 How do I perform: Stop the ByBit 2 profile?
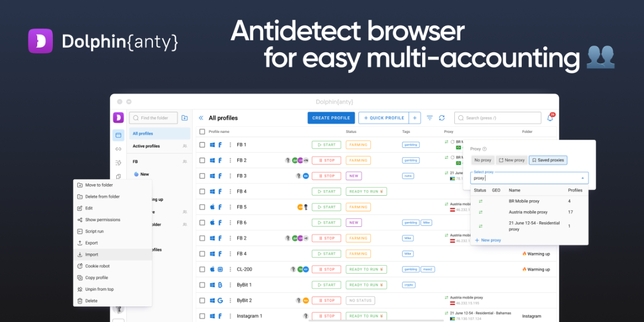coord(326,300)
